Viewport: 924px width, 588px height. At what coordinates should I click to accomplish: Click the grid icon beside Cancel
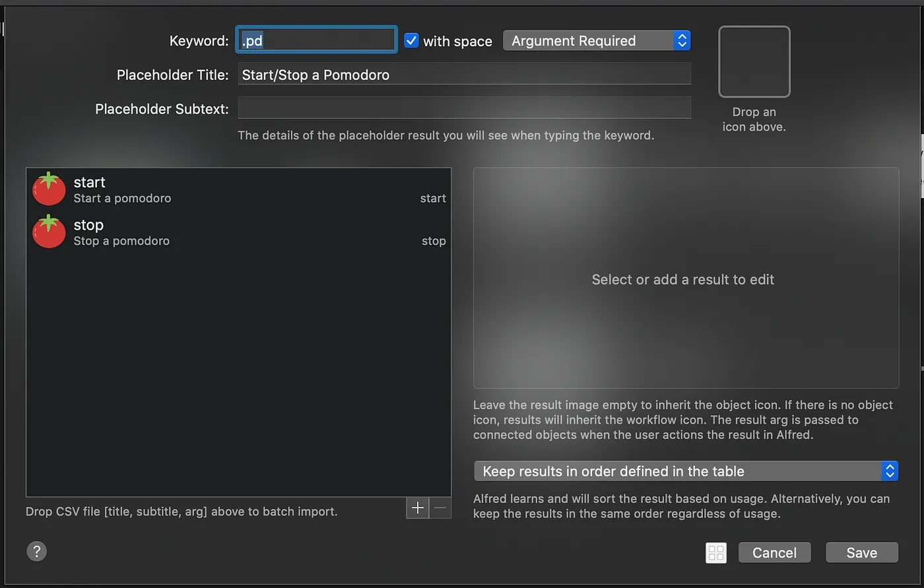pyautogui.click(x=716, y=552)
